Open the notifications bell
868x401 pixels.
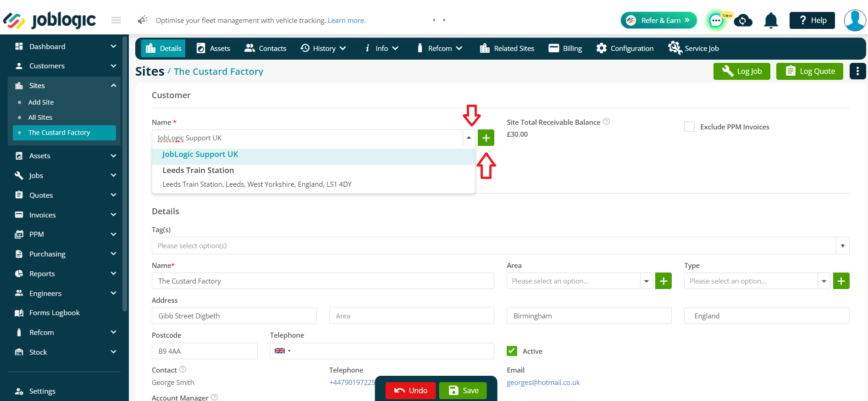coord(771,20)
